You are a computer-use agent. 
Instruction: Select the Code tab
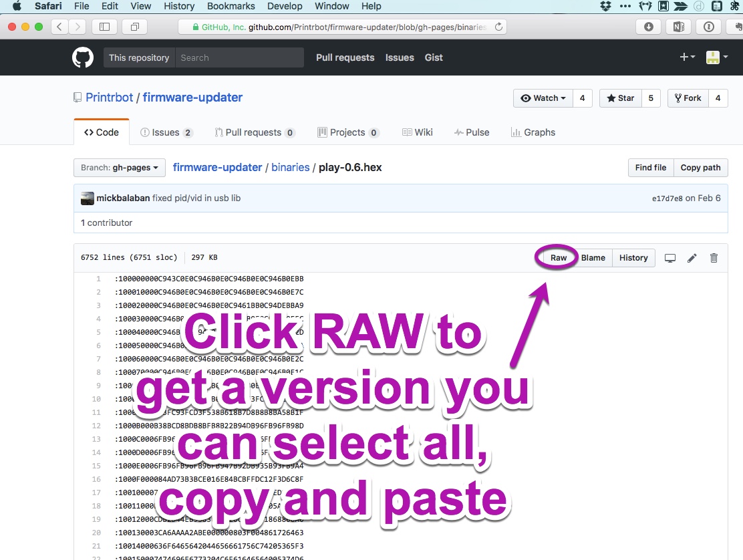[102, 132]
